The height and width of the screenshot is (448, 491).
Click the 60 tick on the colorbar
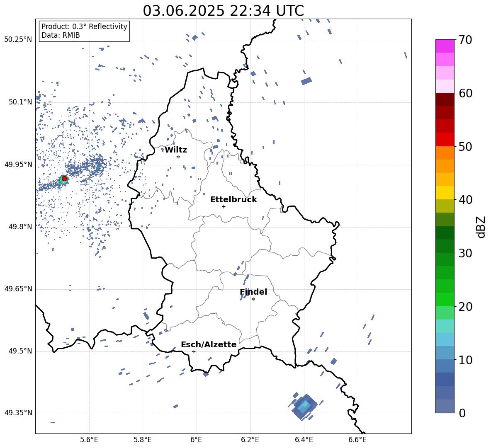pos(465,93)
